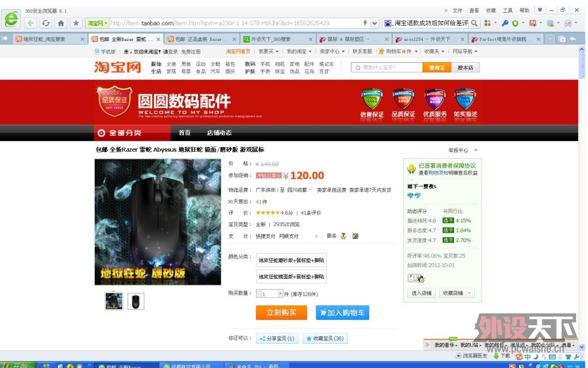Screen dimensions: 588x368
Task: Click the 搜本店 button
Action: 465,68
